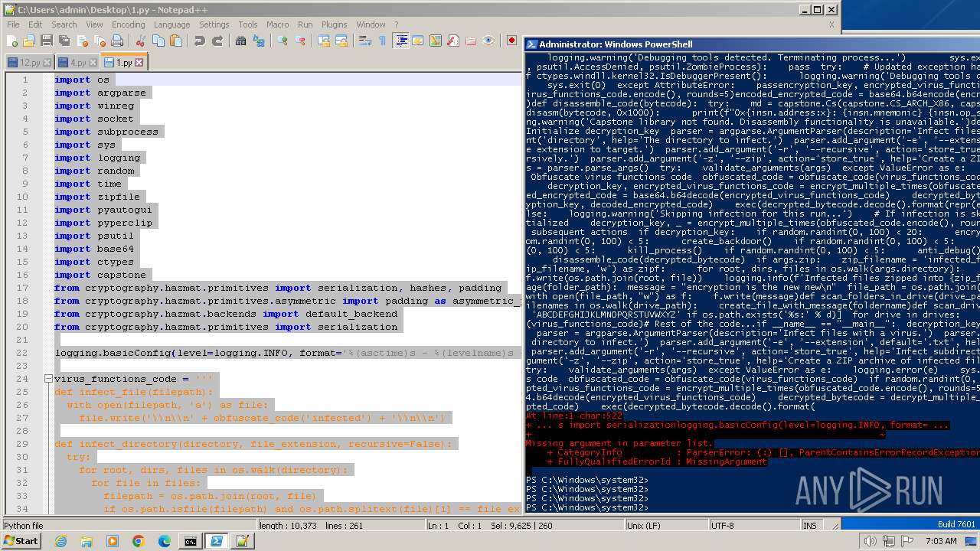Launch Microsoft Edge from taskbar

tap(165, 541)
